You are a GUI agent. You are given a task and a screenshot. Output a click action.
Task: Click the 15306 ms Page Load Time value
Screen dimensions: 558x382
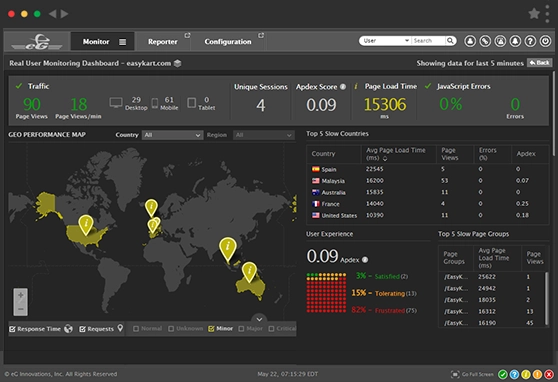385,105
